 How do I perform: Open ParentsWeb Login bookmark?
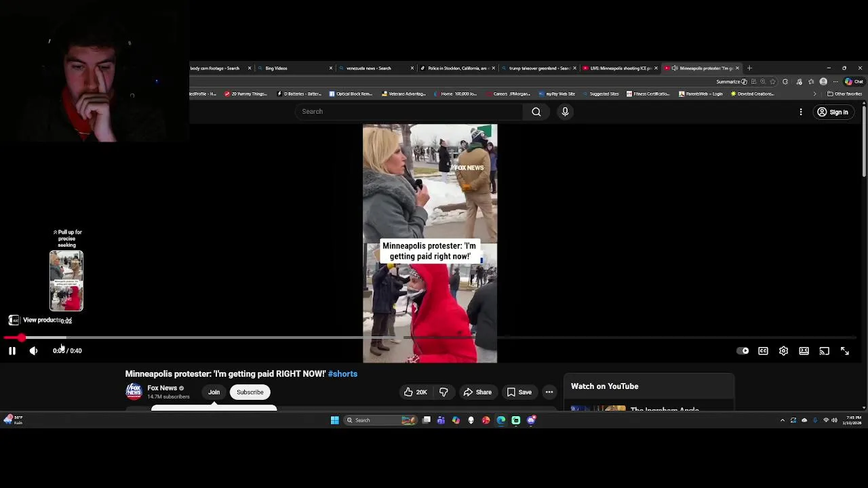point(701,94)
